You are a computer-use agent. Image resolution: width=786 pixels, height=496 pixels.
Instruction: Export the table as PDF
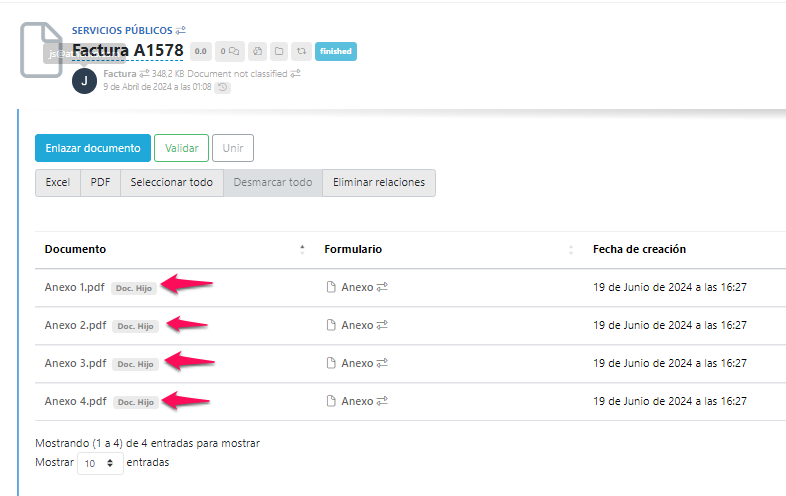(x=100, y=183)
